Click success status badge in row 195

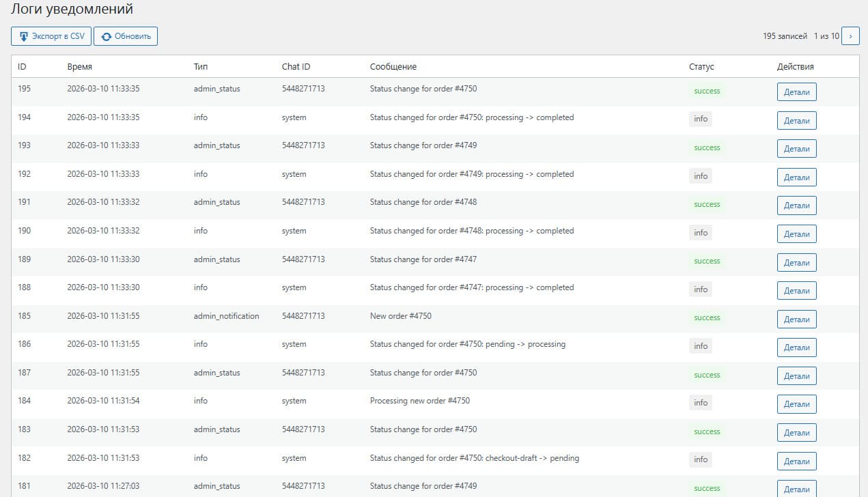(x=707, y=91)
